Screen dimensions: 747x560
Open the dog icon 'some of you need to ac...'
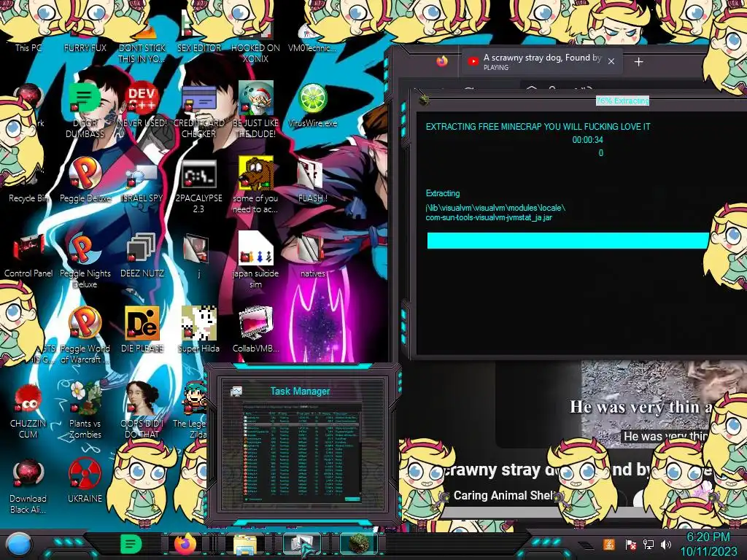[x=256, y=184]
